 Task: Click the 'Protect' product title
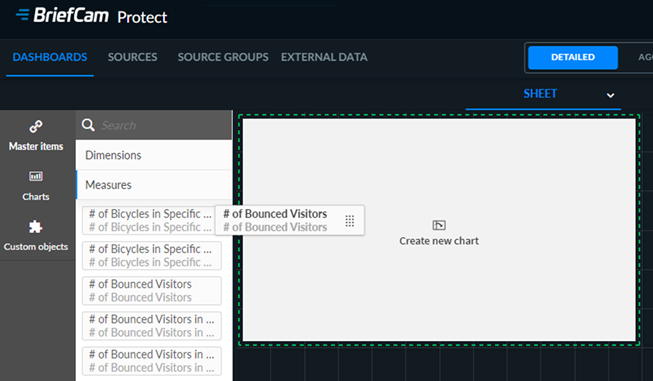(142, 17)
